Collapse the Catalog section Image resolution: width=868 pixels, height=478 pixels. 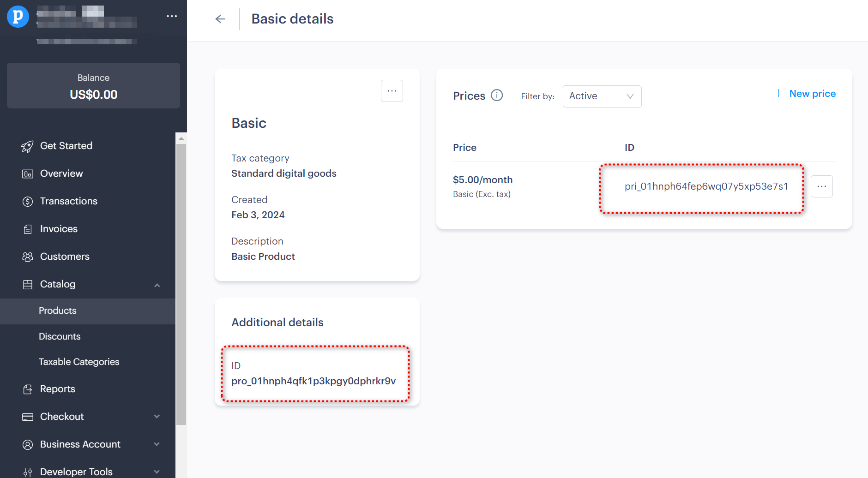coord(157,285)
